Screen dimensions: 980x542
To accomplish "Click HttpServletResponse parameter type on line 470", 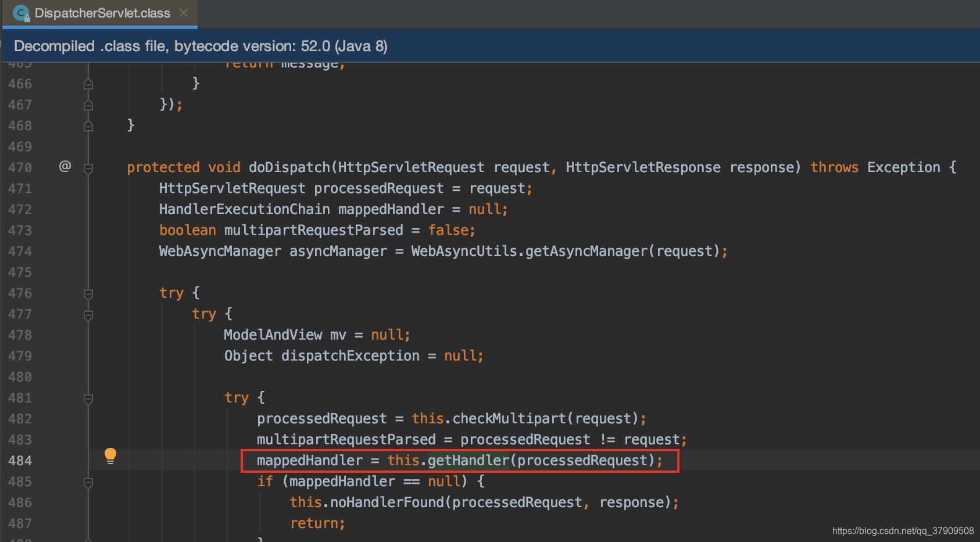I will coord(643,167).
